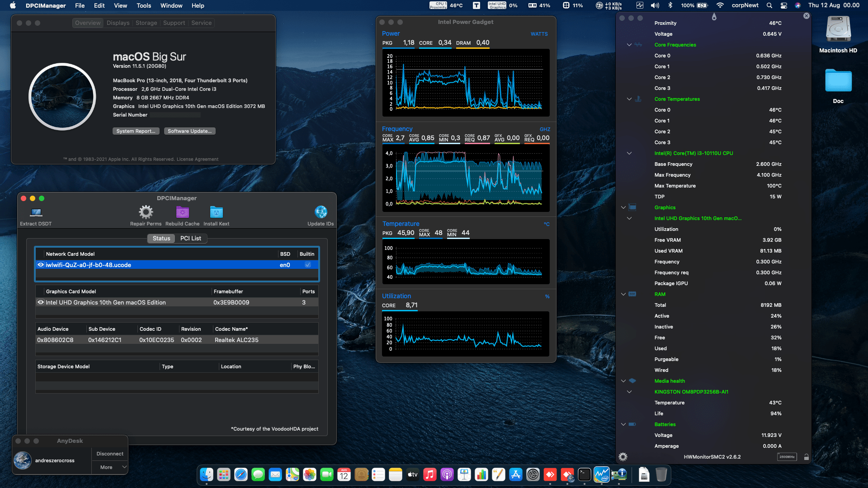The width and height of the screenshot is (868, 488).
Task: Click the eye icon beside iwlwifi-QuZ row
Action: pyautogui.click(x=41, y=265)
